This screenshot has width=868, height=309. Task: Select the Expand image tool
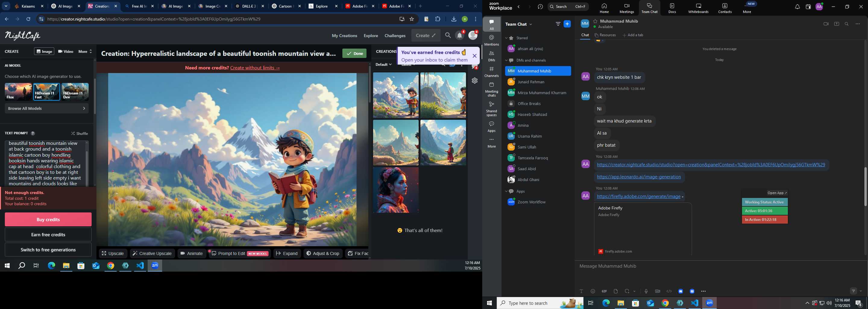(x=287, y=253)
